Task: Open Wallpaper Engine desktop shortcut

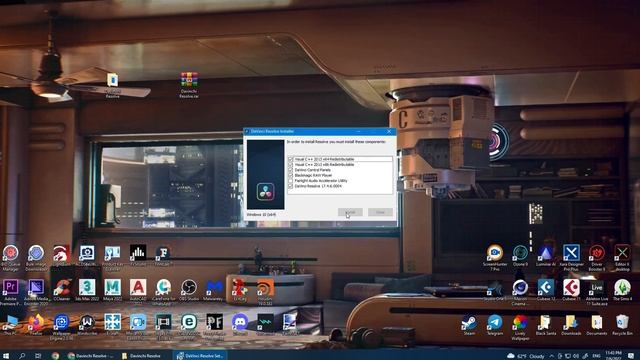Action: (62, 327)
